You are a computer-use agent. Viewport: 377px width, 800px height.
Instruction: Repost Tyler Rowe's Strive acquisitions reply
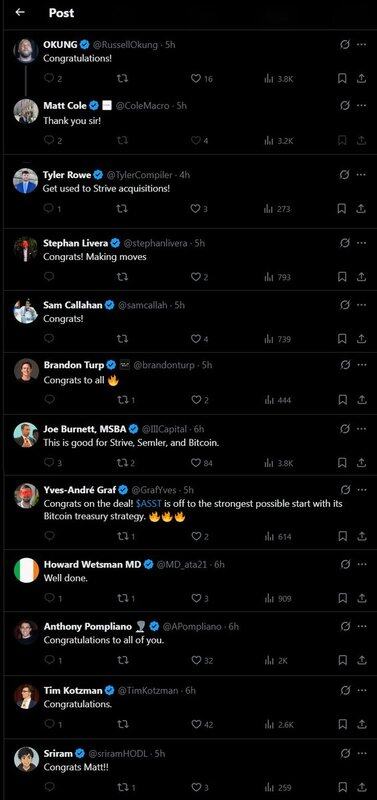(x=122, y=209)
